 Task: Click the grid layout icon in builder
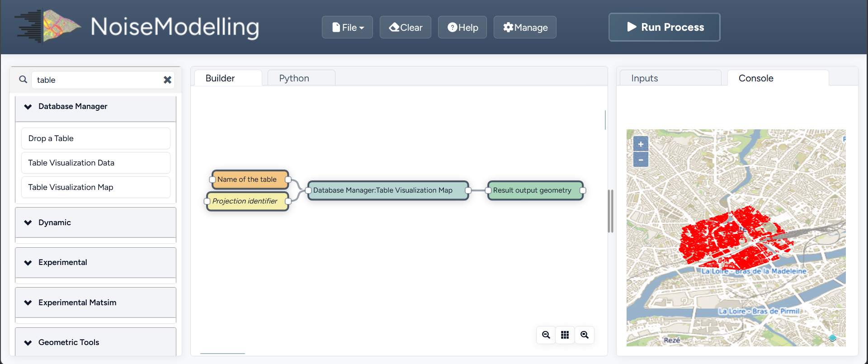pyautogui.click(x=565, y=335)
